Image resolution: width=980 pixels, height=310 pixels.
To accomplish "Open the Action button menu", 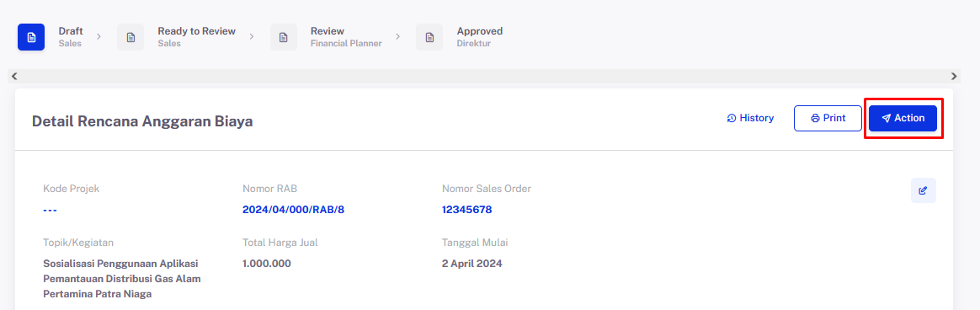I will [x=903, y=118].
